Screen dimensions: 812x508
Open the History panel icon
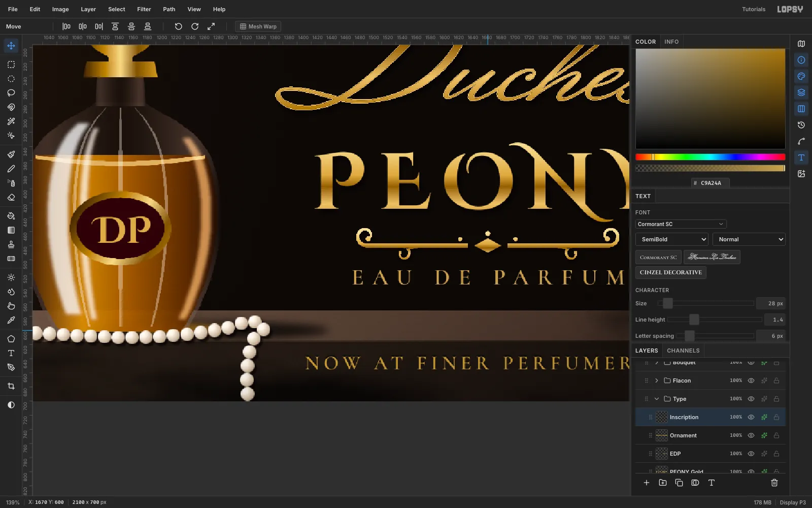[801, 125]
